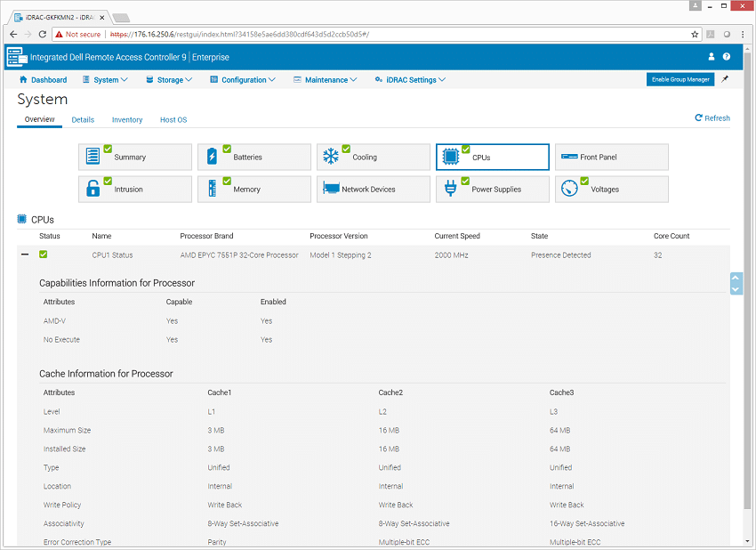Click the Current Speed column header
This screenshot has width=756, height=550.
coord(457,236)
